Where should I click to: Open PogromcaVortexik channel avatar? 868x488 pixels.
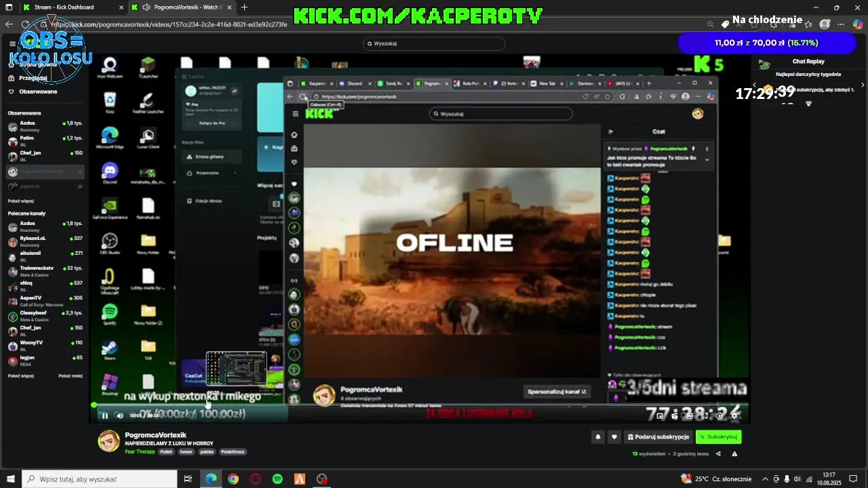click(x=108, y=441)
